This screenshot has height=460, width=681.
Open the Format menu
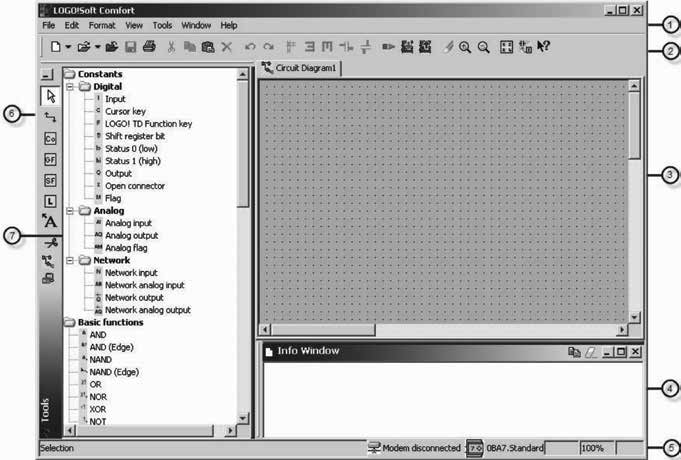102,26
